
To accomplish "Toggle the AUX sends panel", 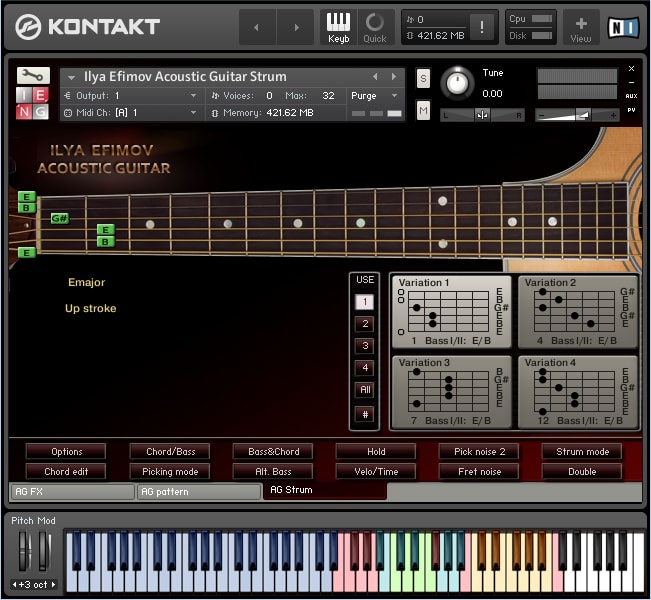I will (x=631, y=96).
